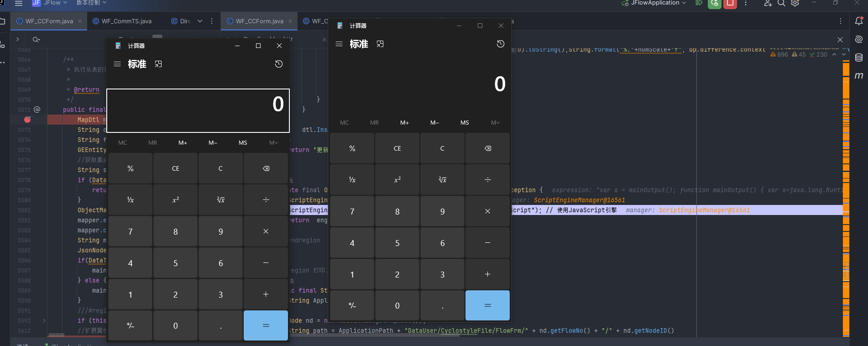This screenshot has height=346, width=868.
Task: Open the Database tool window icon
Action: [859, 58]
